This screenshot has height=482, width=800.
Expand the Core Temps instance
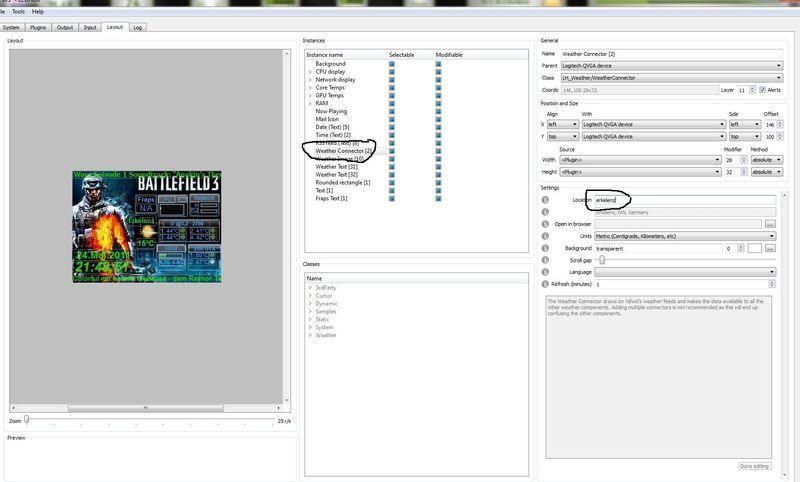coord(310,88)
